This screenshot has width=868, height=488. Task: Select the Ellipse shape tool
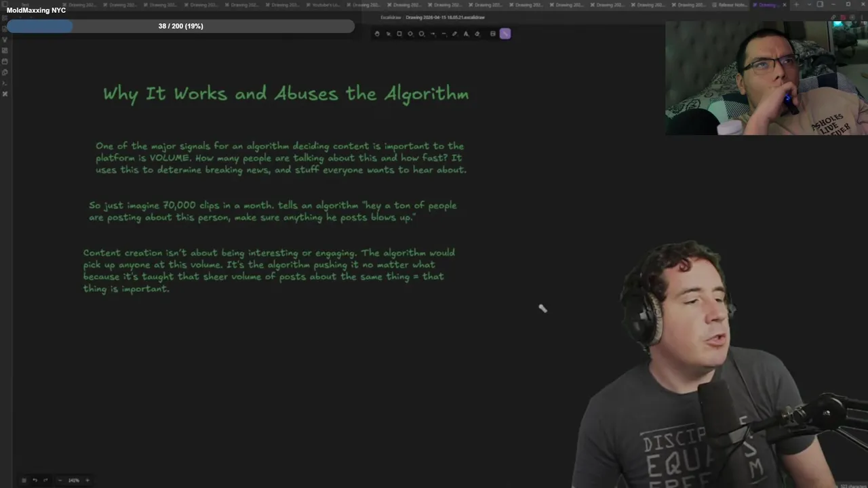tap(421, 34)
